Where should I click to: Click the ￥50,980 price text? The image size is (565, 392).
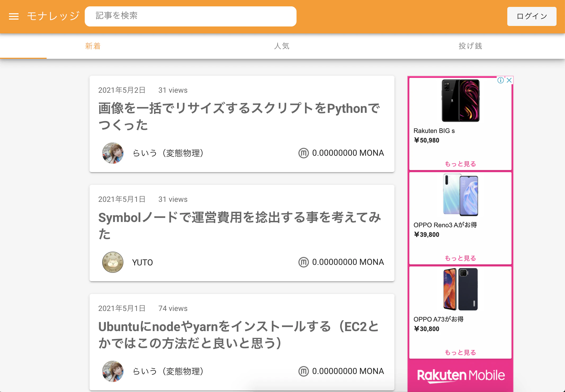tap(427, 140)
